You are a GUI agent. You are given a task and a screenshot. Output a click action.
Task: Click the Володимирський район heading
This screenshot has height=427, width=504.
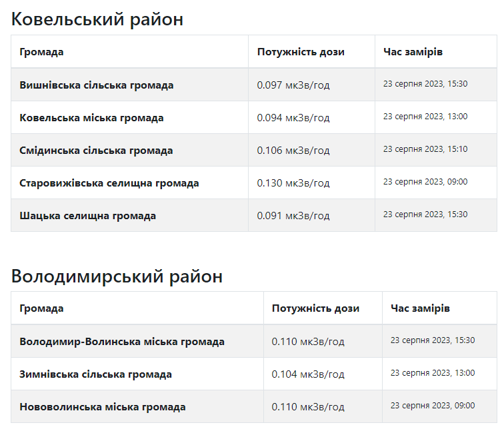point(117,276)
